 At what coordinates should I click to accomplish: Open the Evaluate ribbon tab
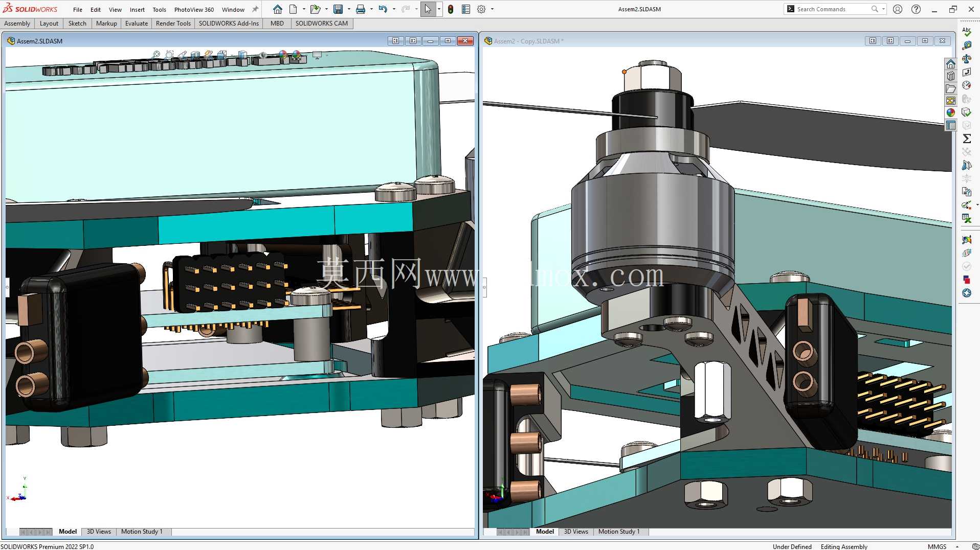(137, 24)
